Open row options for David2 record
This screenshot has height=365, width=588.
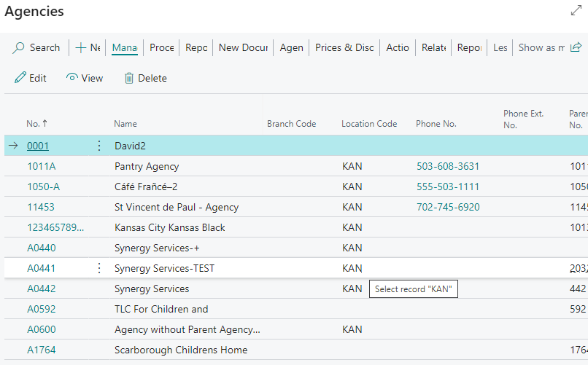pyautogui.click(x=99, y=146)
